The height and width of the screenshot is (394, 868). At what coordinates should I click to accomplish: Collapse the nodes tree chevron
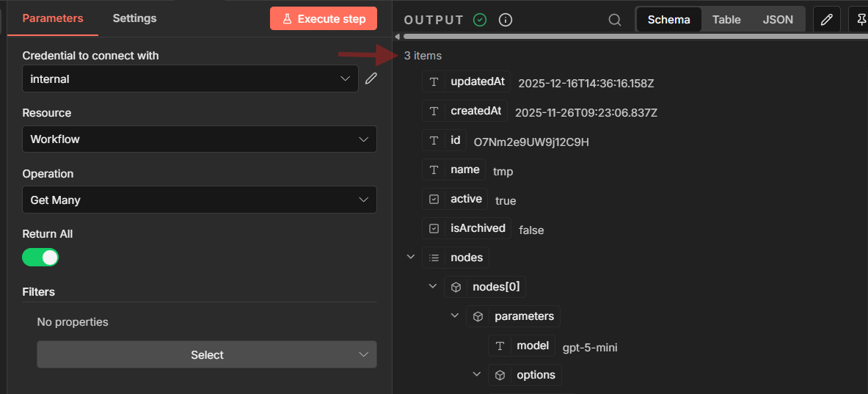(410, 257)
